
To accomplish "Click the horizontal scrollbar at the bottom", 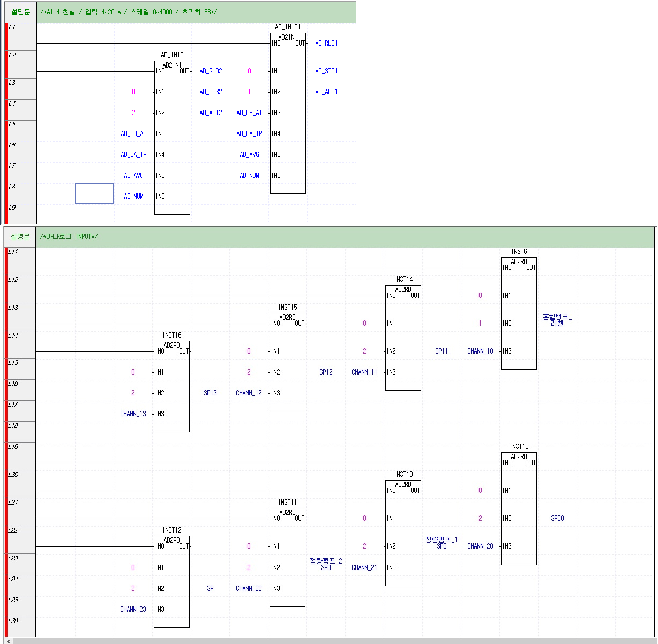I will tap(321, 641).
